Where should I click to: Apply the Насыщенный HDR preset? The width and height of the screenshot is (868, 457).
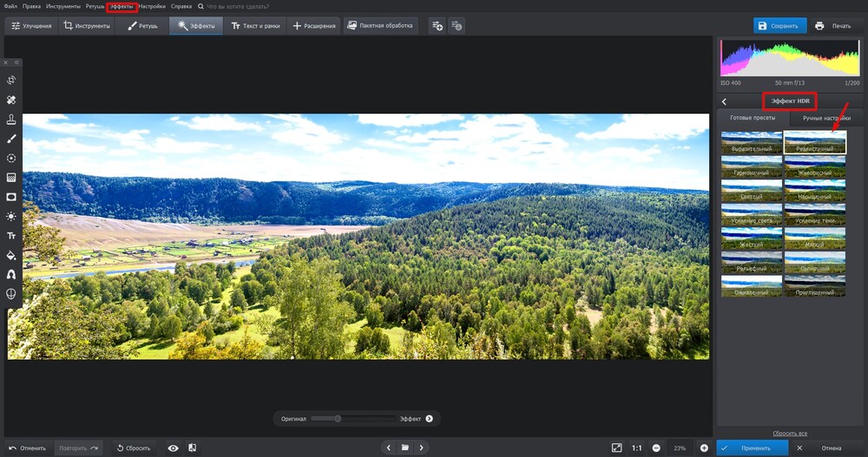815,190
